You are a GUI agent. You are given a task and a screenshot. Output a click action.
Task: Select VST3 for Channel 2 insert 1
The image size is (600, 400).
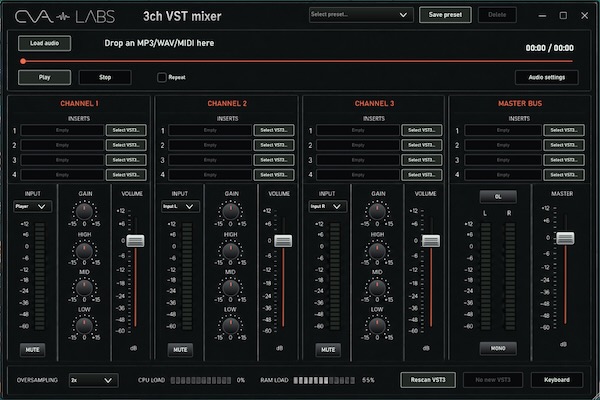[x=274, y=130]
